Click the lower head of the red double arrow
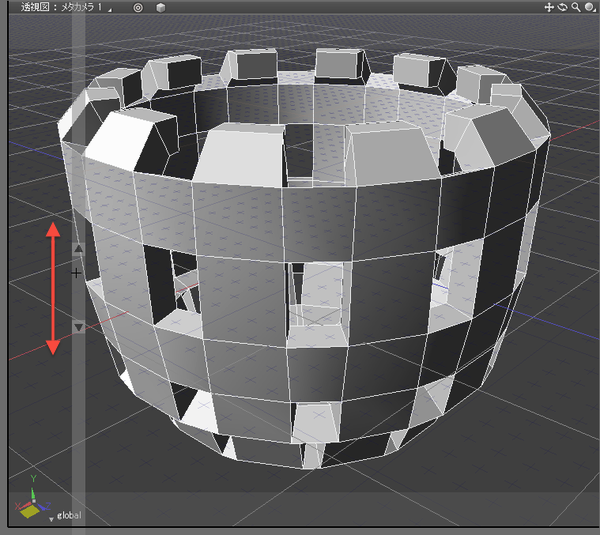This screenshot has height=535, width=600. 54,346
